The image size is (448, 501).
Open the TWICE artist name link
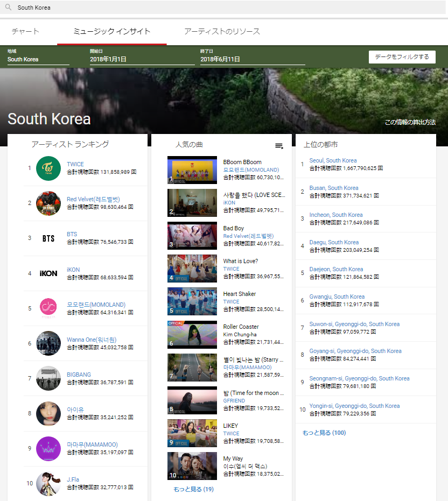pyautogui.click(x=75, y=164)
